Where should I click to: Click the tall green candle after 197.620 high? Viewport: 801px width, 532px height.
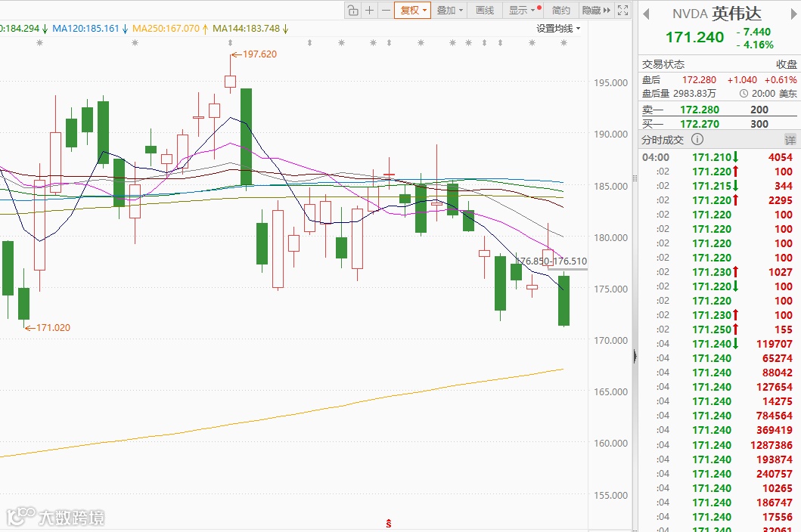coord(247,137)
